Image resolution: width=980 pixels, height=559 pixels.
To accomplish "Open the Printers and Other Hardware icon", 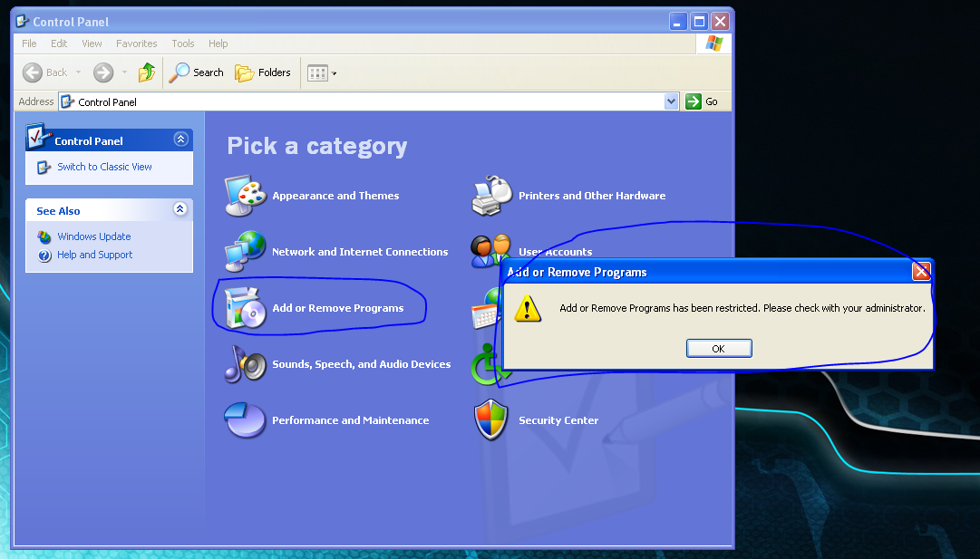I will pyautogui.click(x=492, y=196).
